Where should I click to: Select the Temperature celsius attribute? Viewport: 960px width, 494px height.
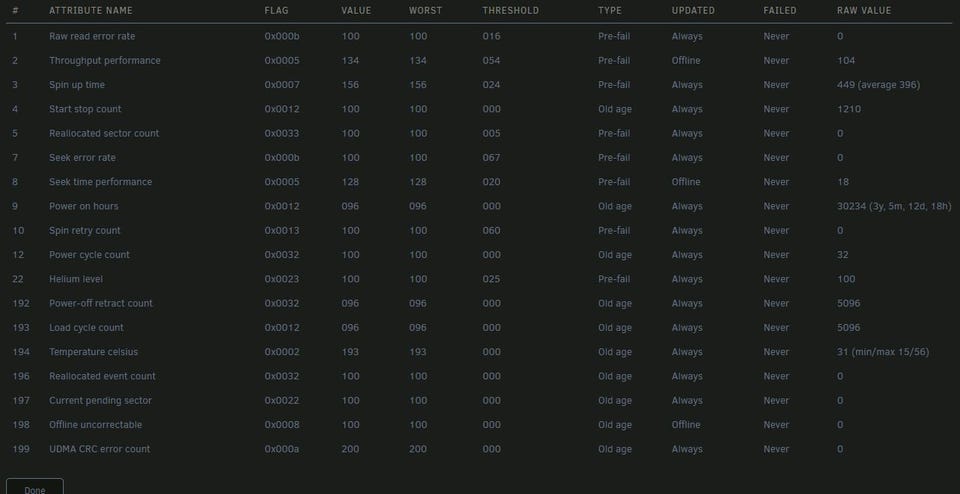[94, 352]
